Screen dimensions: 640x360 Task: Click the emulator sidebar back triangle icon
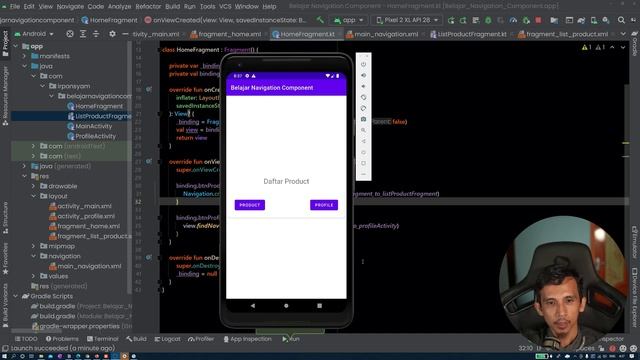click(363, 141)
